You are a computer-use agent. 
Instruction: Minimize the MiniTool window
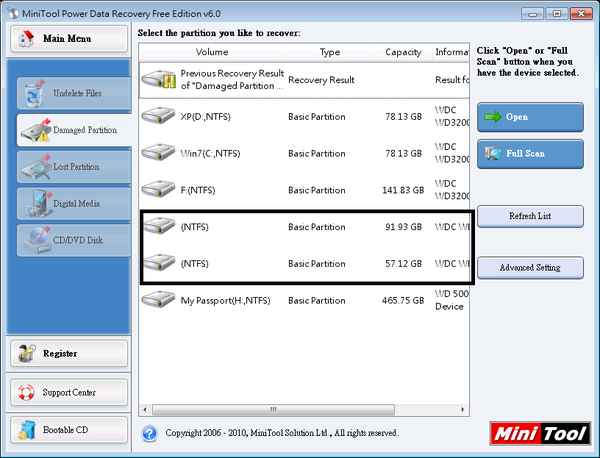[532, 14]
